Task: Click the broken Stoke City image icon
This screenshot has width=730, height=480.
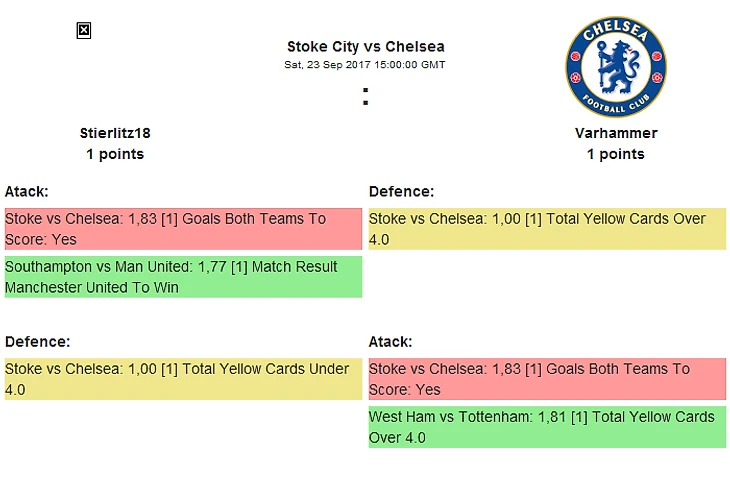Action: point(84,31)
